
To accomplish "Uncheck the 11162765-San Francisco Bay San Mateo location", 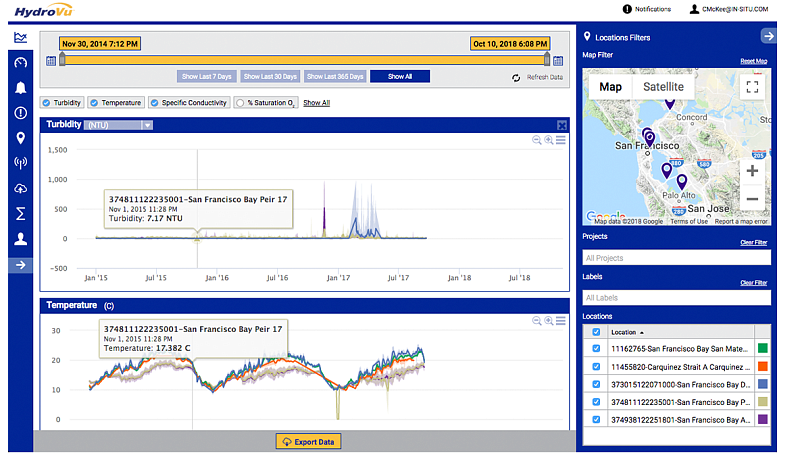I will [x=597, y=349].
